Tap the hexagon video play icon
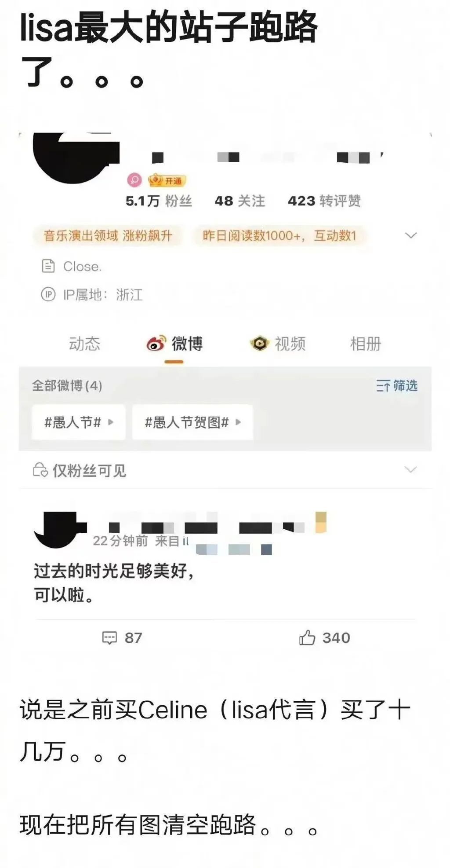The image size is (450, 868). pos(260,344)
